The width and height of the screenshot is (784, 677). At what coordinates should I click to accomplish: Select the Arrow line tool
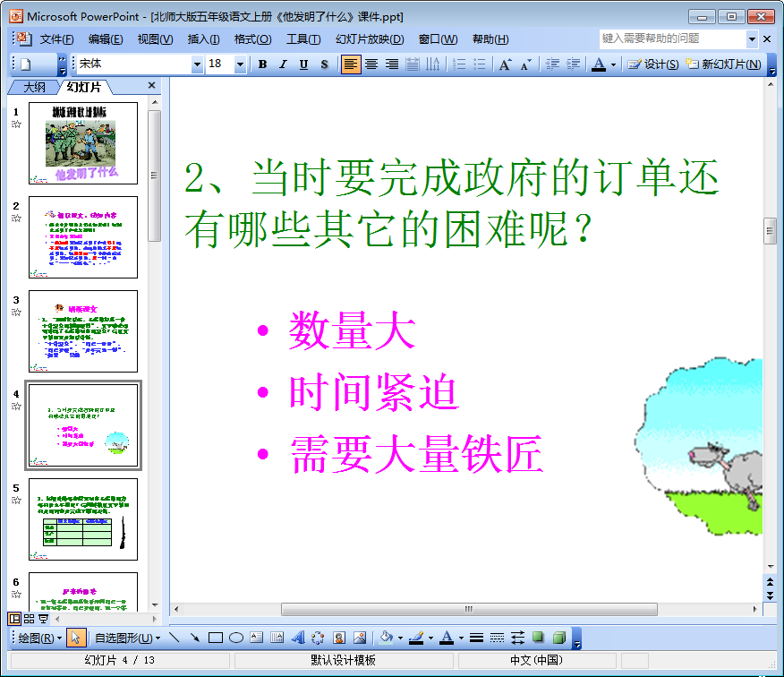click(194, 638)
